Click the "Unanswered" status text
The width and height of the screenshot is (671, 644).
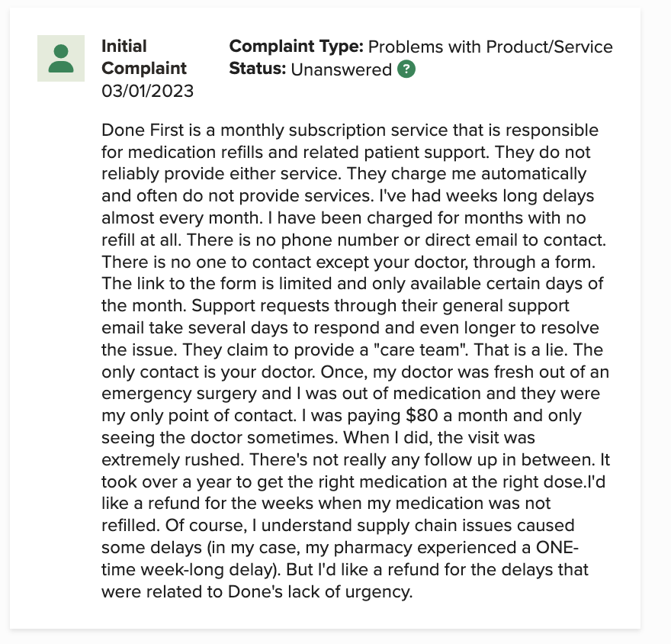(x=341, y=69)
